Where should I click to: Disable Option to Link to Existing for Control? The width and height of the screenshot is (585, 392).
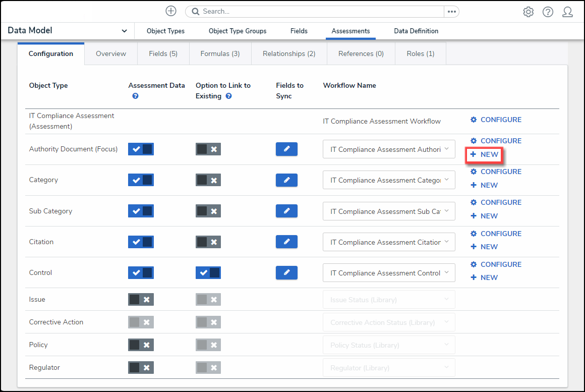tap(208, 272)
